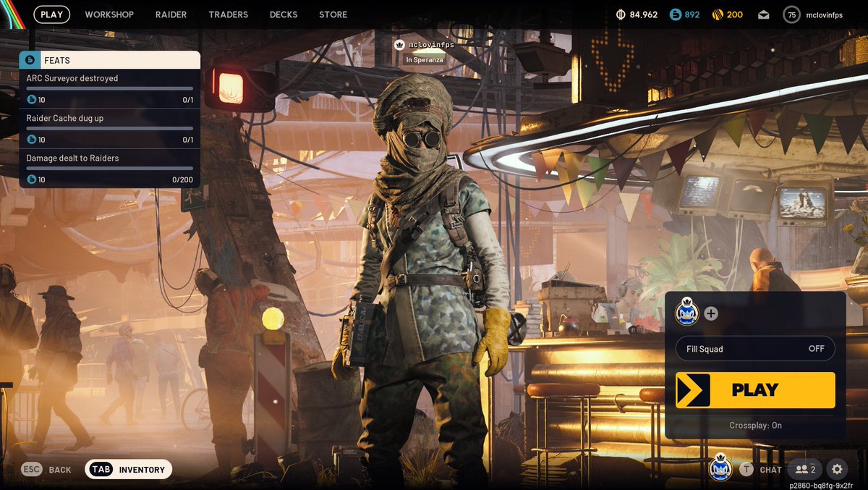
Task: Click the 84.962 coin currency icon
Action: coord(621,14)
